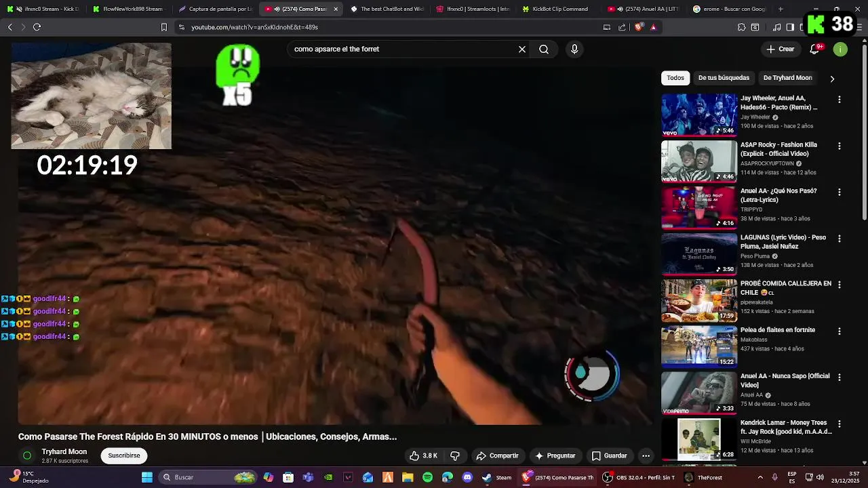Open File Explorer from the taskbar
The height and width of the screenshot is (488, 868).
coord(408,477)
